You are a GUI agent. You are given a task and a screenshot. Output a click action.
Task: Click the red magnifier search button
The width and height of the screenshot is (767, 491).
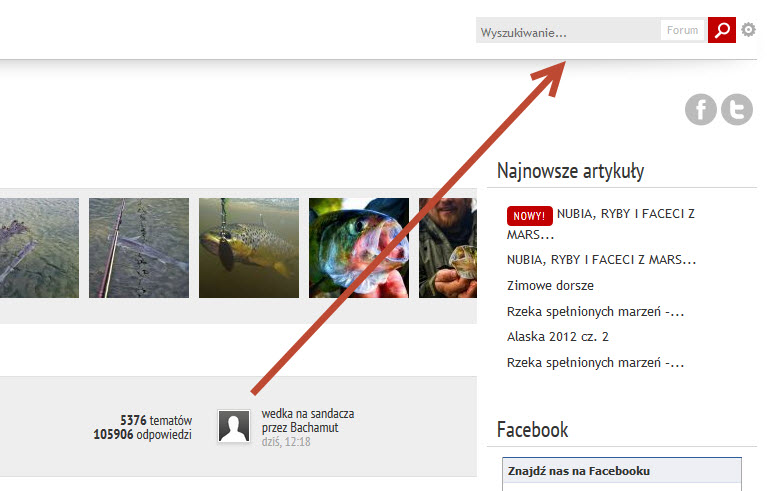pyautogui.click(x=721, y=31)
